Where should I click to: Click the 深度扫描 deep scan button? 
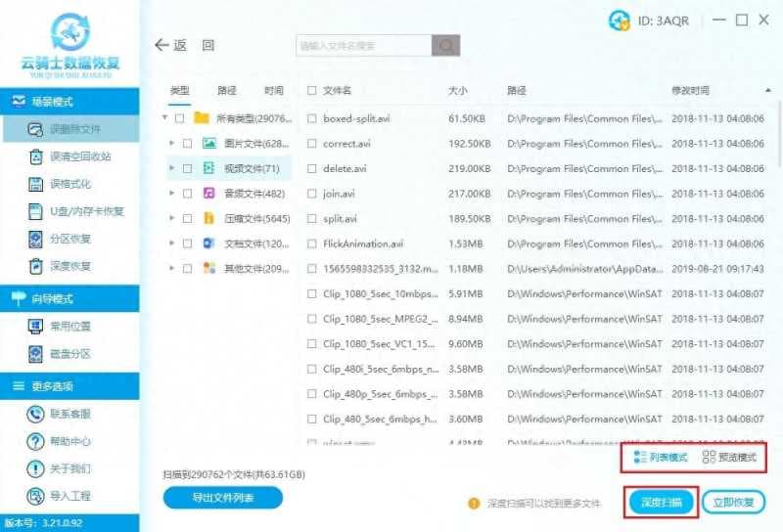click(661, 502)
